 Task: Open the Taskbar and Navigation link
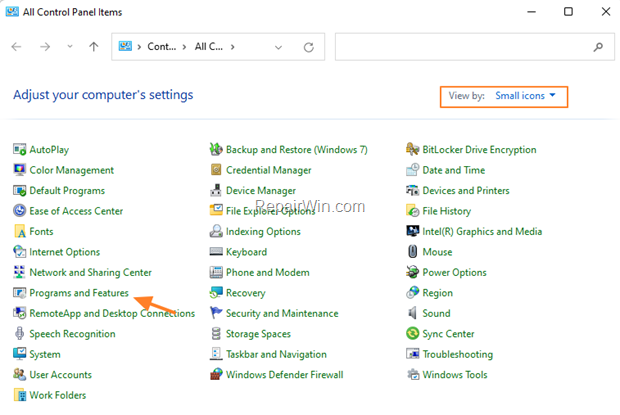pos(276,354)
